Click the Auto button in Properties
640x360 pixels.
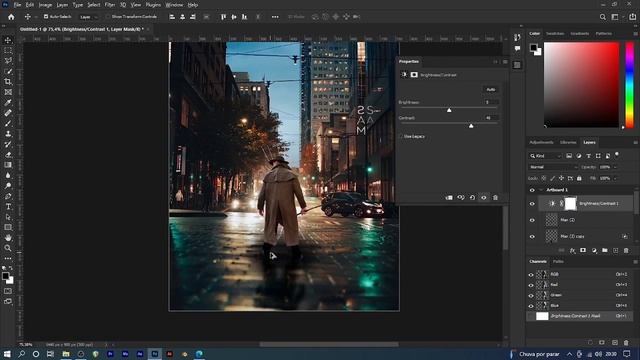491,89
